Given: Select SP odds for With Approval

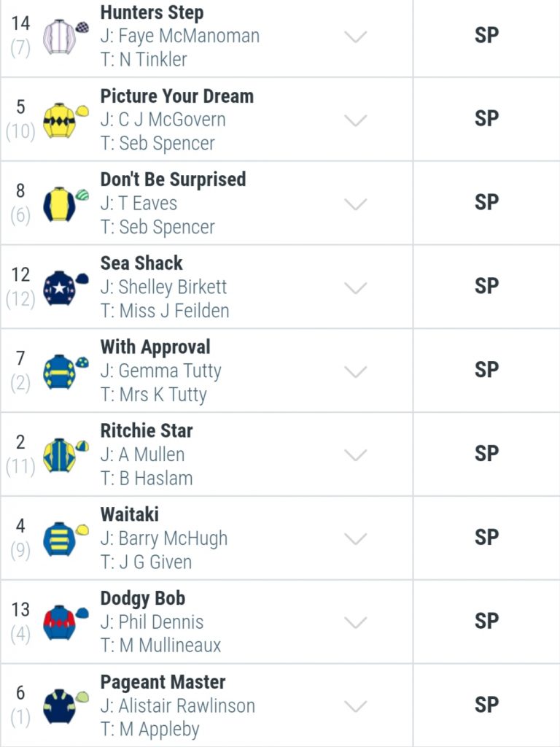Looking at the screenshot, I should point(486,370).
